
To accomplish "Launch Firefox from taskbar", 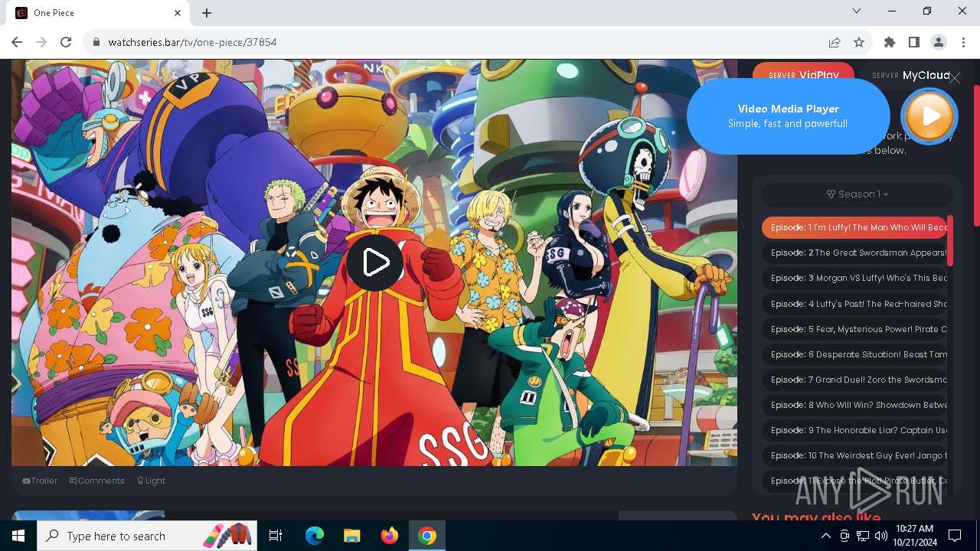I will click(390, 536).
